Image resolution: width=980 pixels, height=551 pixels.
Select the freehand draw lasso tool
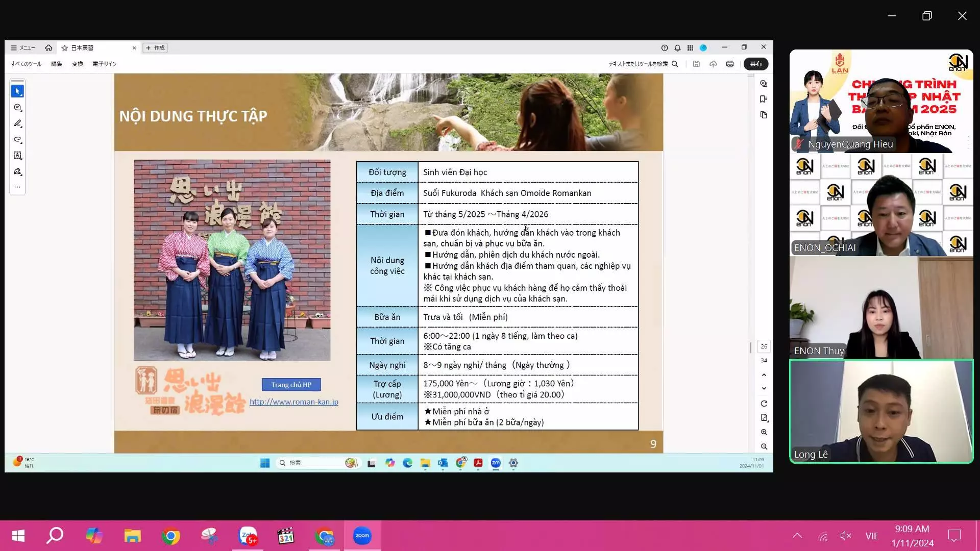point(17,139)
